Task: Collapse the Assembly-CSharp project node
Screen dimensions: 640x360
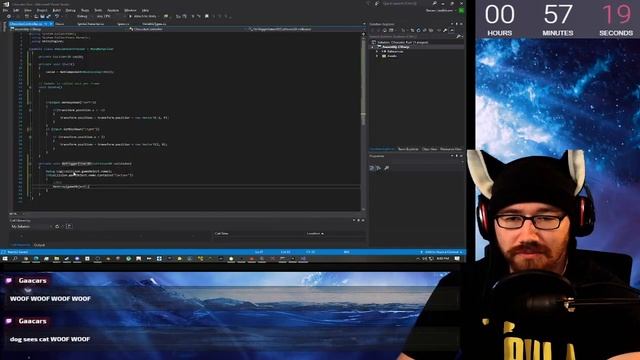Action: pyautogui.click(x=372, y=47)
